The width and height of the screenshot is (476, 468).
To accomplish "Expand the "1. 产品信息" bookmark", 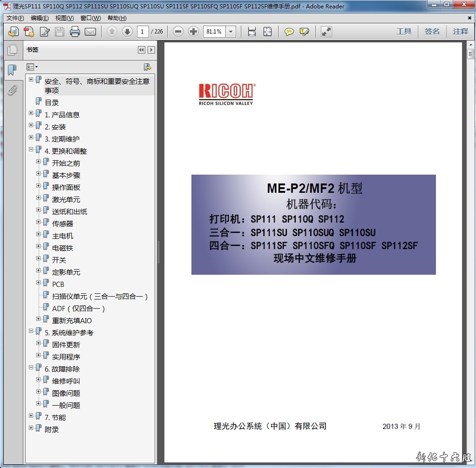I will pos(31,113).
